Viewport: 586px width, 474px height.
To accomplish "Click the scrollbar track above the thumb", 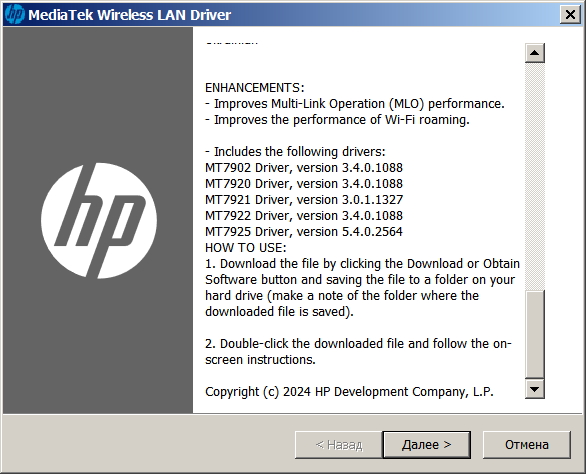I will click(534, 176).
